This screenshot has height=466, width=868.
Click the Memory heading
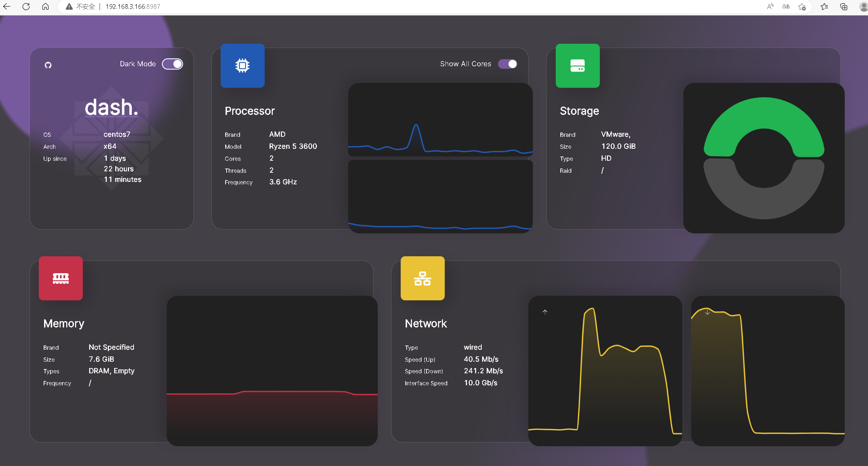pyautogui.click(x=64, y=324)
